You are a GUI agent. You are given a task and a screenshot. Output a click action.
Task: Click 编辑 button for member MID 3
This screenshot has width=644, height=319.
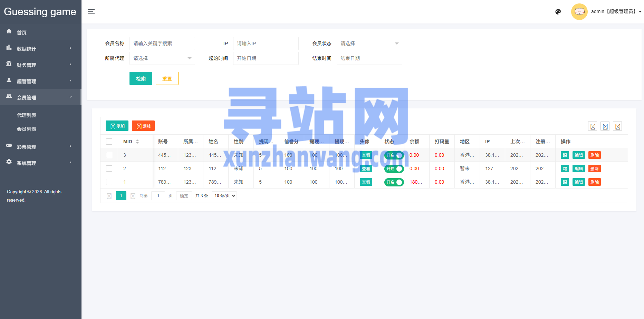click(x=578, y=155)
